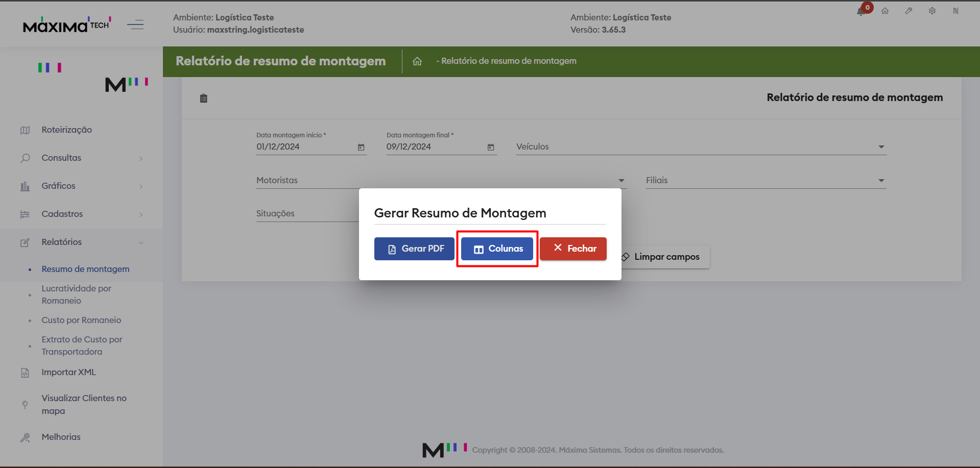Screen dimensions: 980x468
Task: Close dialog with Fechar button
Action: point(573,249)
